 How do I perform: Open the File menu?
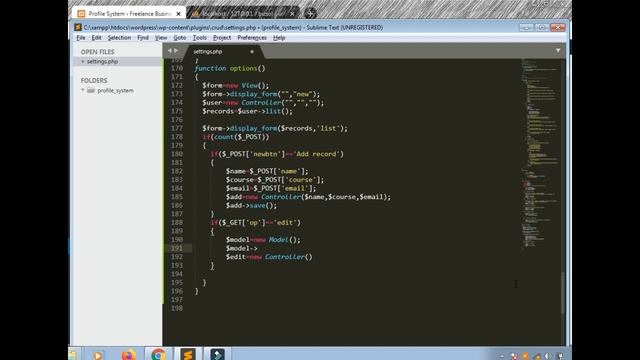pyautogui.click(x=81, y=38)
